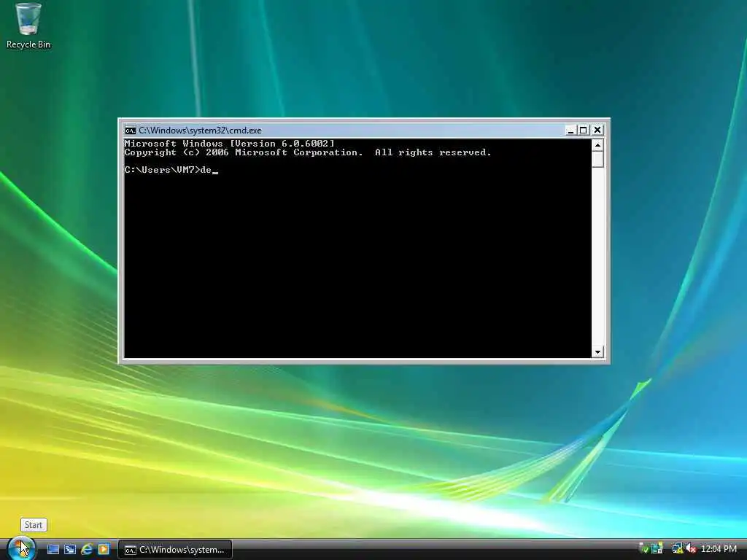The image size is (747, 560).
Task: Click the cmd.exe title bar system icon
Action: pyautogui.click(x=130, y=130)
